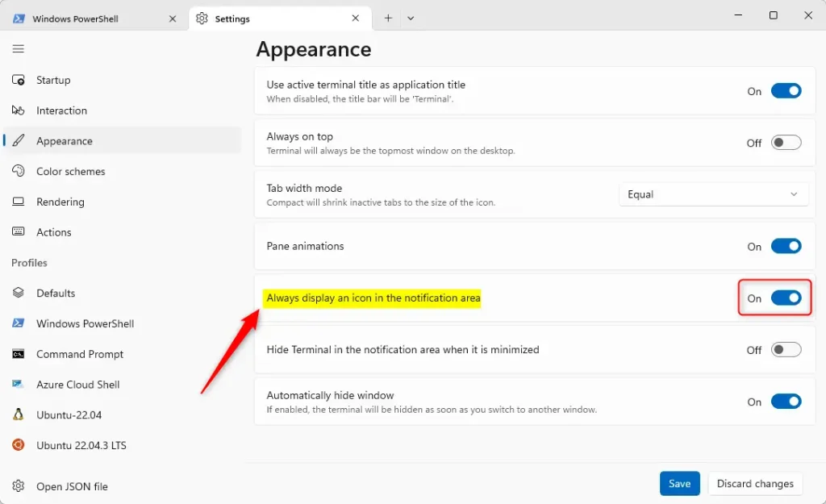Click the Appearance paintbrush icon
Image resolution: width=826 pixels, height=504 pixels.
(19, 140)
